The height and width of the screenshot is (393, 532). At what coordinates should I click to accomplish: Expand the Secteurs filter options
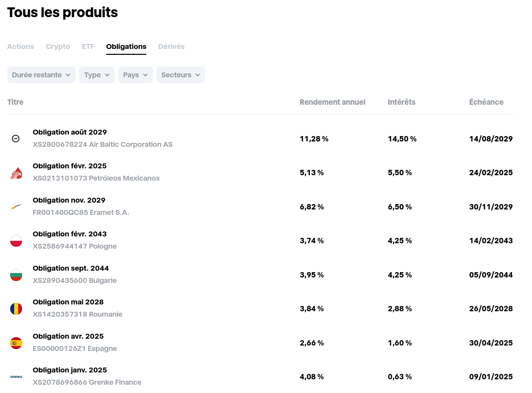coord(181,75)
